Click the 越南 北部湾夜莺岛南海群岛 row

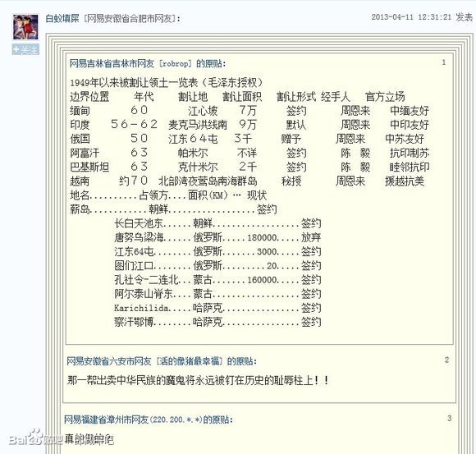(247, 181)
